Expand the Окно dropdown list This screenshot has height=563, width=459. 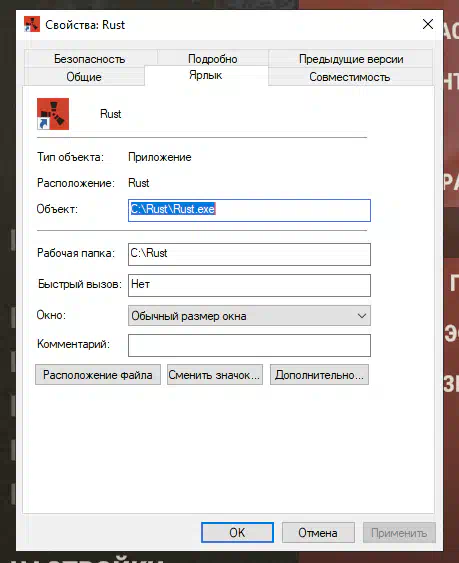click(x=249, y=316)
